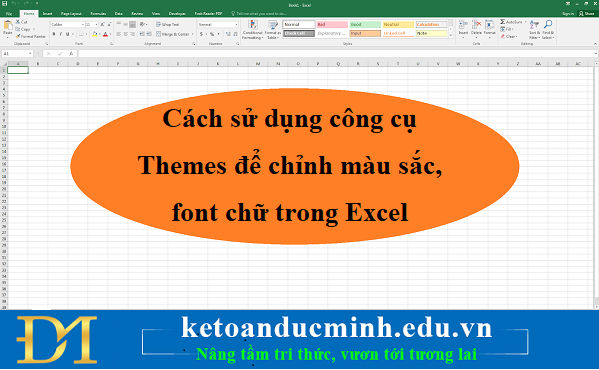Open the Clear dropdown in Editing group
The width and height of the screenshot is (599, 370).
tap(509, 36)
